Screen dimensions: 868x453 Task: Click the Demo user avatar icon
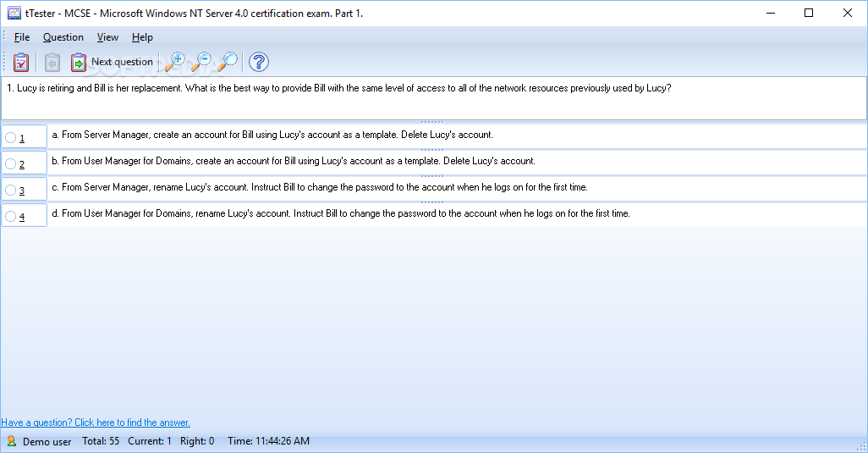pos(11,441)
